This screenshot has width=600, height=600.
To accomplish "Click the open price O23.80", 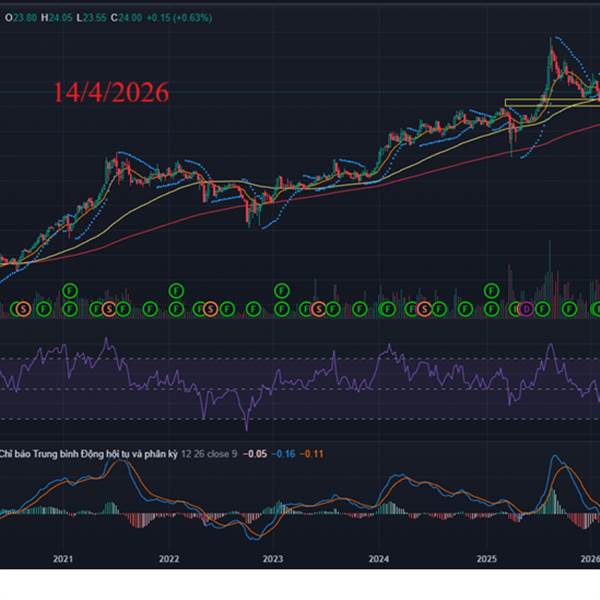I will coord(21,18).
